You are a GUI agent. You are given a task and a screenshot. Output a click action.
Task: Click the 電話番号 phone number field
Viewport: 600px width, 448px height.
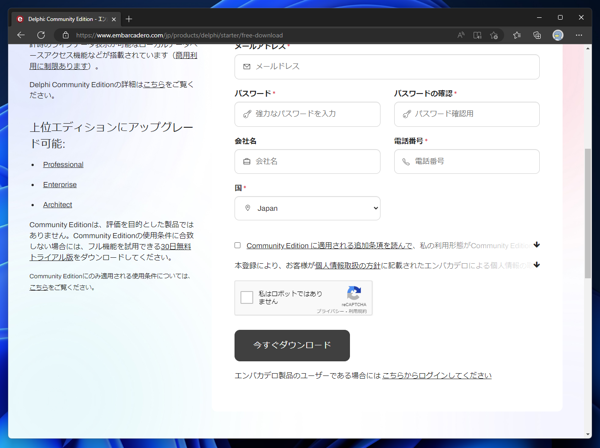[467, 161]
